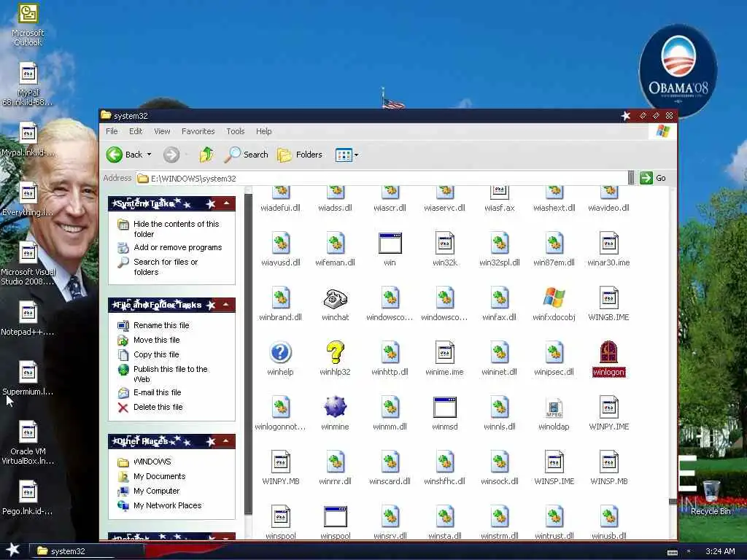Go to My Documents in Other Places
This screenshot has width=747, height=560.
coord(159,476)
